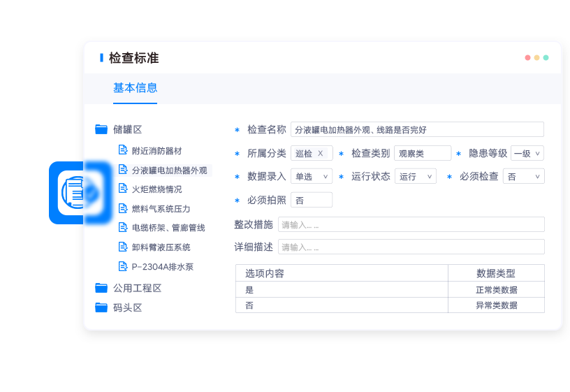Open the 数据录入 单选 dropdown

[311, 177]
